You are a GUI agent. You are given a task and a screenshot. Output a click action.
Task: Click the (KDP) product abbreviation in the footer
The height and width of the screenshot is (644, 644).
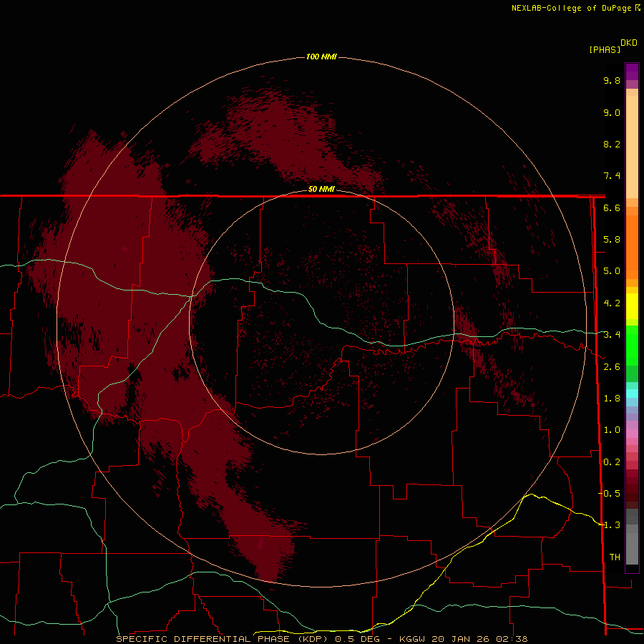[313, 639]
